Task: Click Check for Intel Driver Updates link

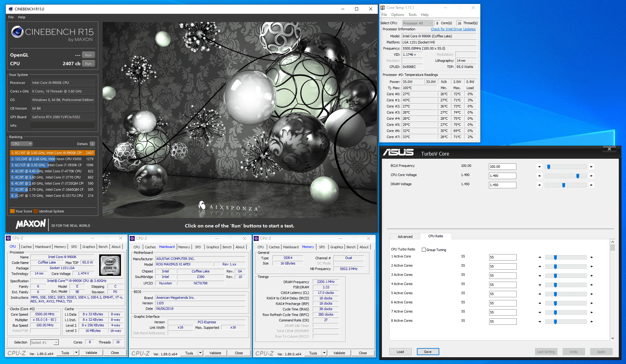Action: pos(453,29)
